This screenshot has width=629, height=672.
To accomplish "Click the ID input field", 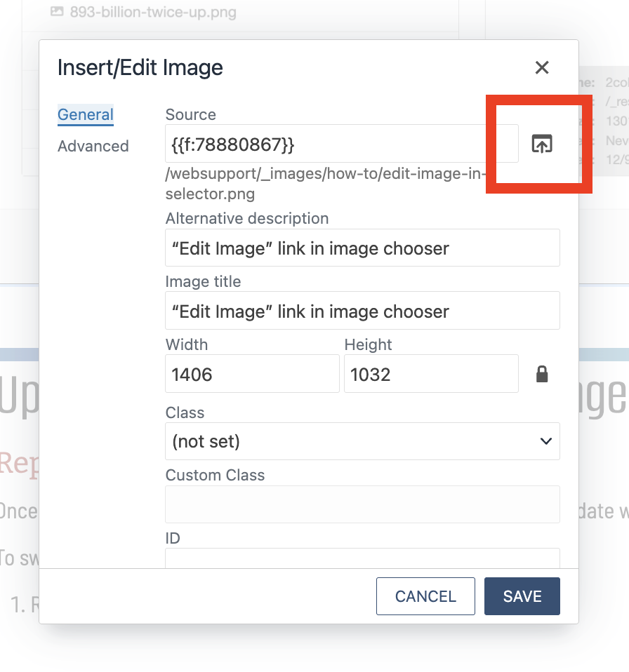I will (x=362, y=558).
